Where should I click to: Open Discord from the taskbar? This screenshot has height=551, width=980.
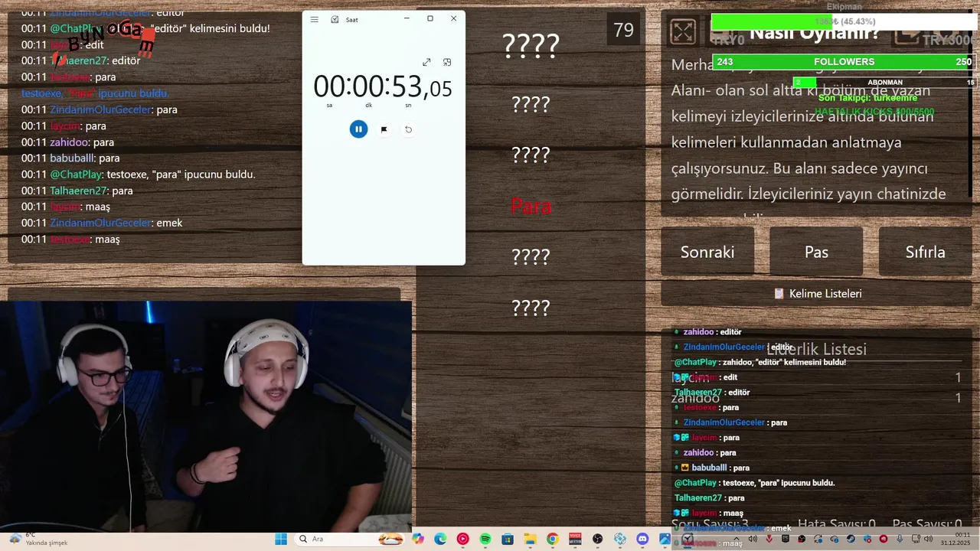click(642, 540)
